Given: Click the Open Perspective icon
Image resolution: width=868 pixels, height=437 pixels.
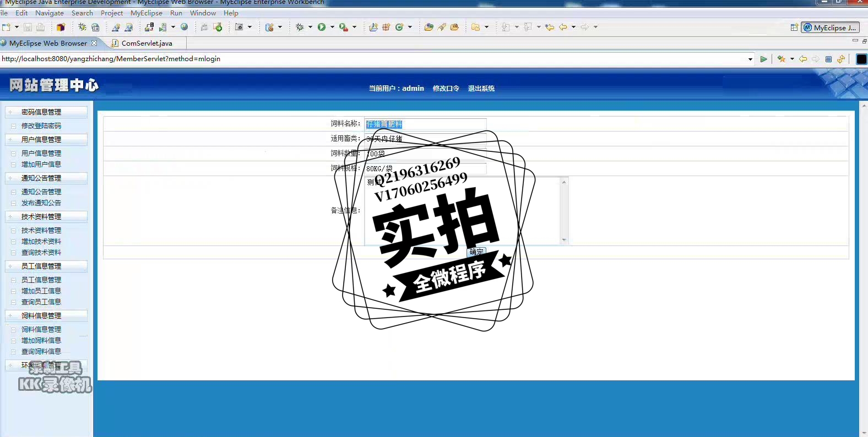Looking at the screenshot, I should [794, 28].
